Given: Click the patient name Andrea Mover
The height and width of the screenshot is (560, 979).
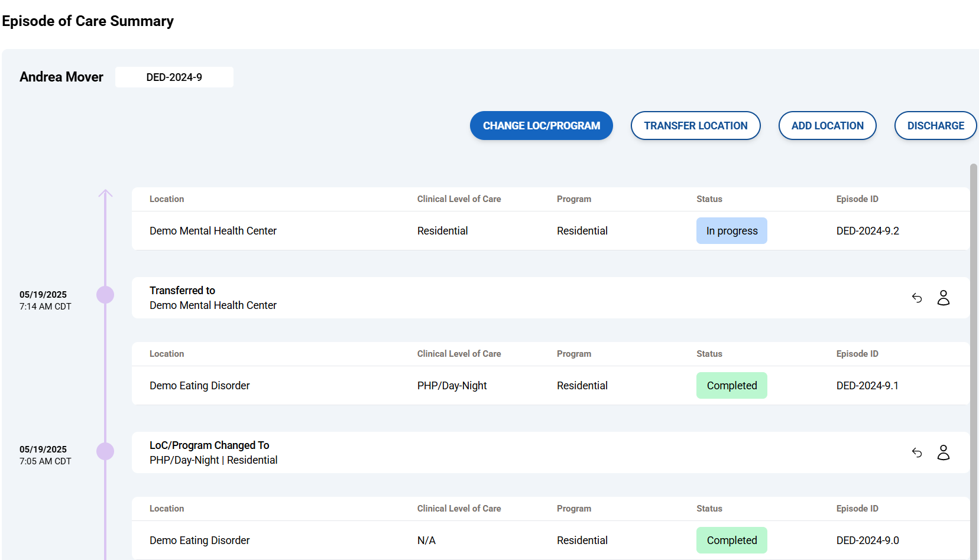Looking at the screenshot, I should pyautogui.click(x=61, y=77).
